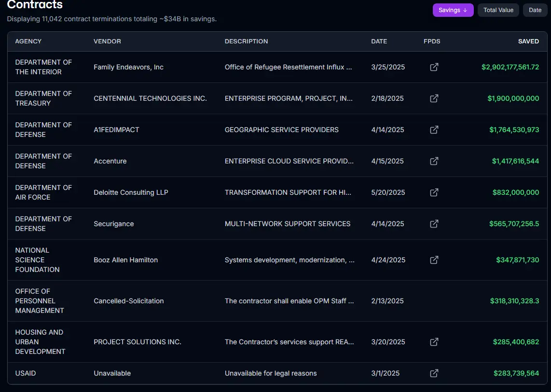Click the VENDOR column header
This screenshot has width=551, height=392.
click(107, 41)
